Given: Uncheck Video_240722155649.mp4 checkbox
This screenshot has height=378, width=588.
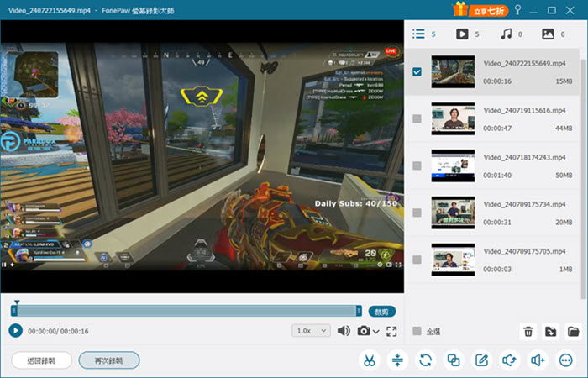Looking at the screenshot, I should pos(417,71).
